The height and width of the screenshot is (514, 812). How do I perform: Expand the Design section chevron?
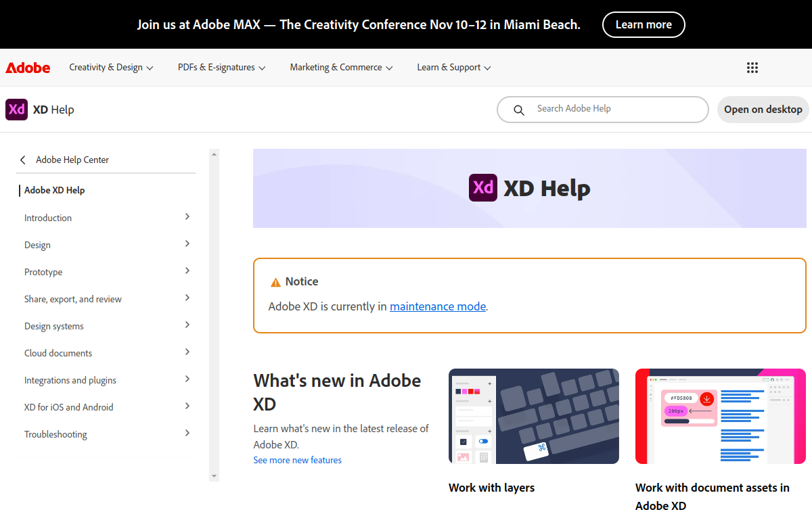(x=187, y=243)
